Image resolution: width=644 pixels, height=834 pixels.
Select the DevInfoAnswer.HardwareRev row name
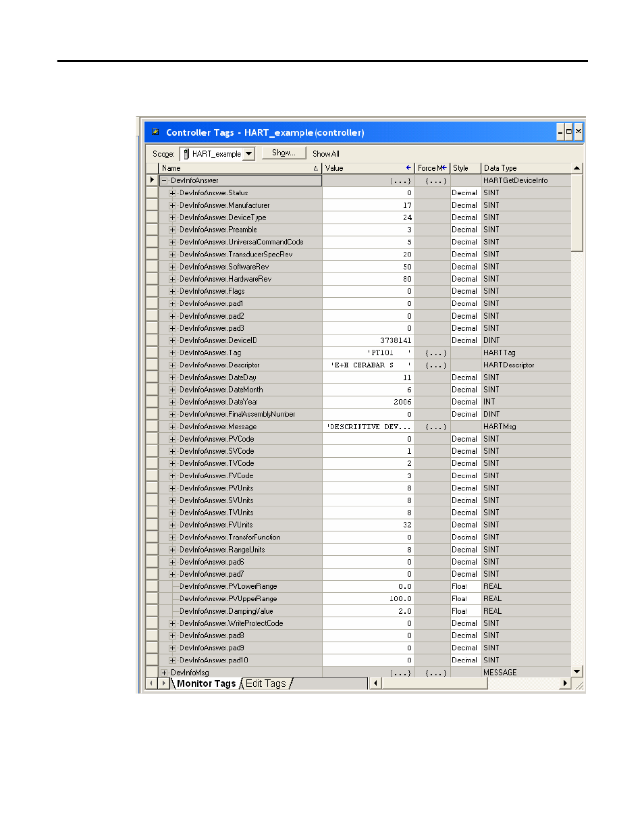225,279
